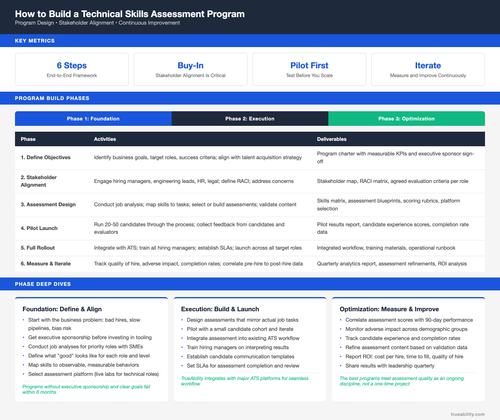This screenshot has width=500, height=420.
Task: Click 'Track quality of hire, adverse impact' cell
Action: [198, 264]
